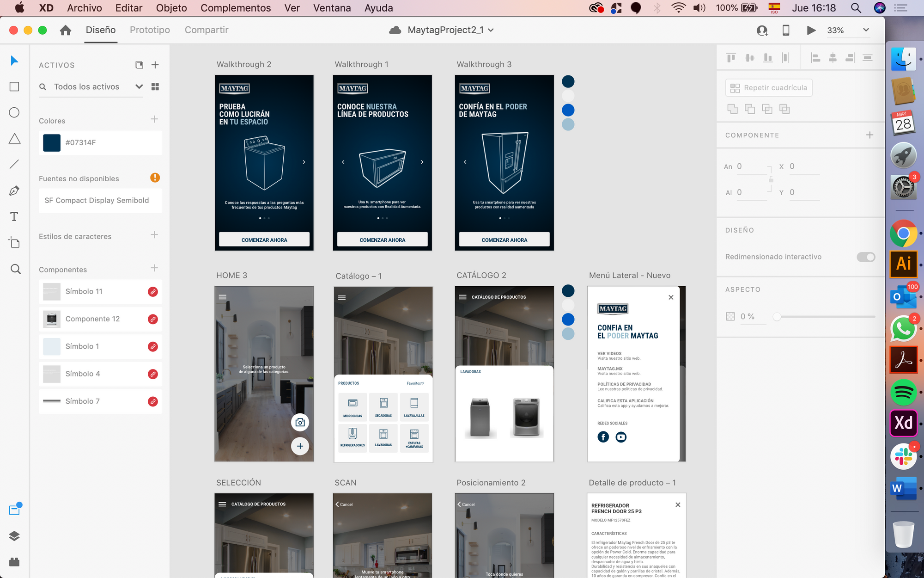
Task: Select SF Compact Display Semibold font entry
Action: (x=100, y=200)
